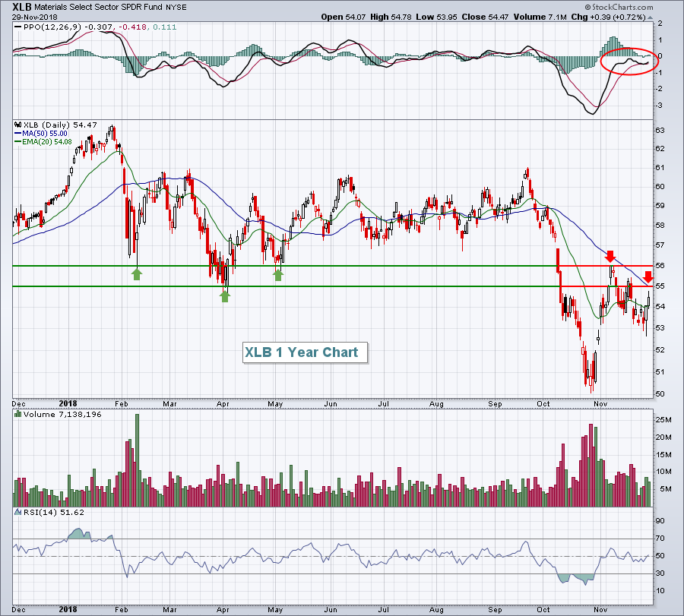The width and height of the screenshot is (684, 616).
Task: Click the 90 label on the RSI axis
Action: [x=660, y=521]
